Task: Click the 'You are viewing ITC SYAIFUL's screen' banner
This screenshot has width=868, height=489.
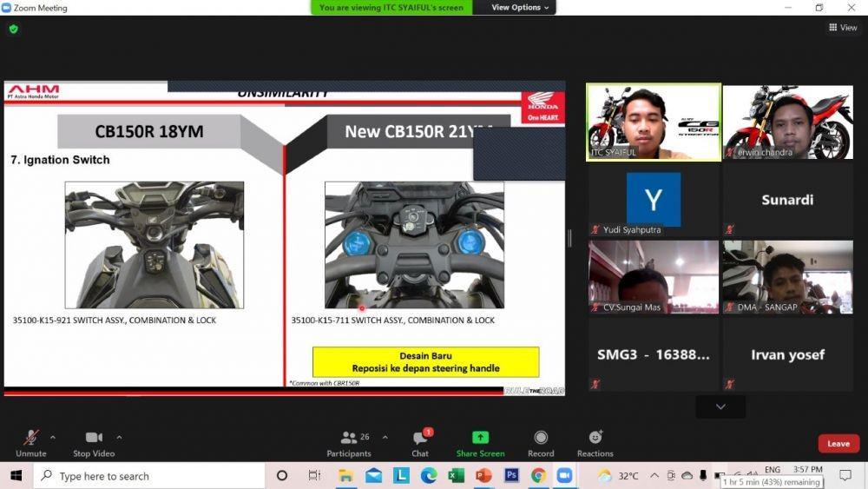Action: click(x=391, y=7)
